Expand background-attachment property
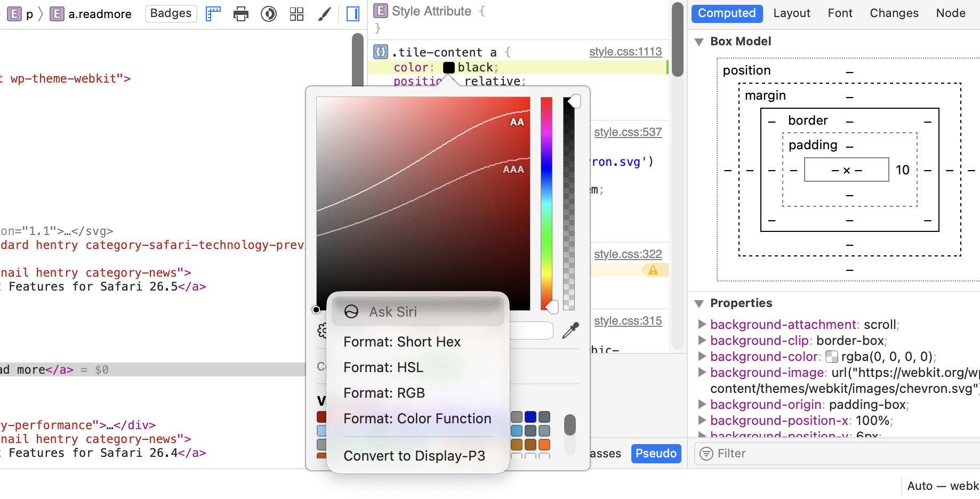 pyautogui.click(x=702, y=324)
